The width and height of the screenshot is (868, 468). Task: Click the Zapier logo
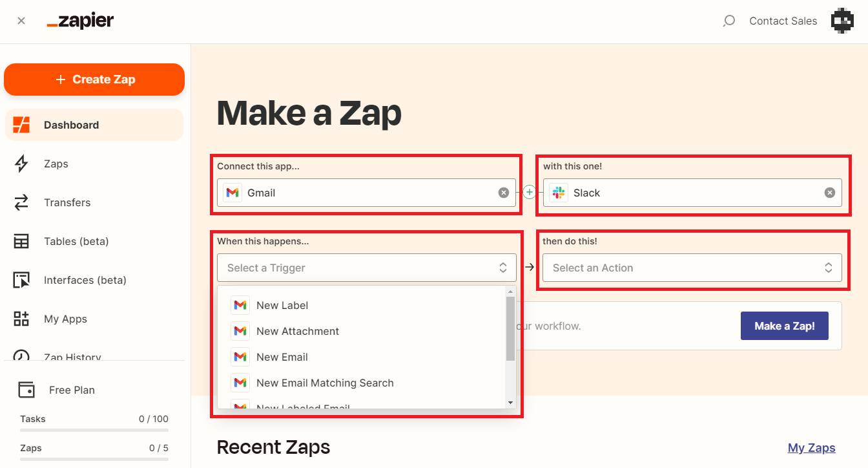(80, 21)
